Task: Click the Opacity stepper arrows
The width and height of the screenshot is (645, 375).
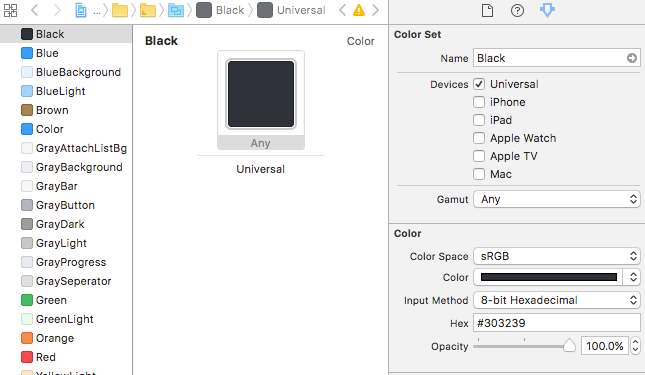Action: point(636,346)
